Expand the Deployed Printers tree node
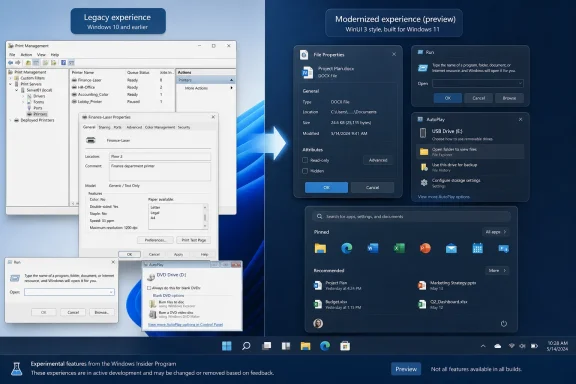The width and height of the screenshot is (576, 384). 11,120
